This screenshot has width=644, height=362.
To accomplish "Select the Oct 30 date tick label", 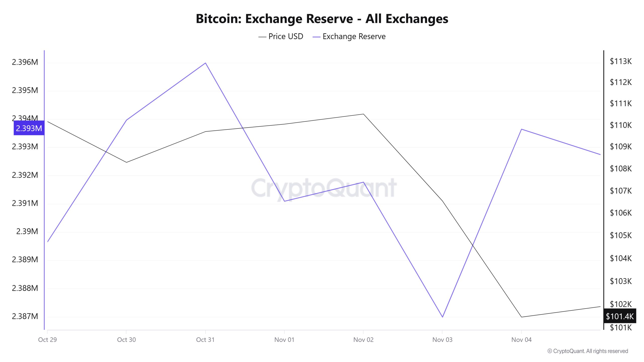I will tap(126, 340).
